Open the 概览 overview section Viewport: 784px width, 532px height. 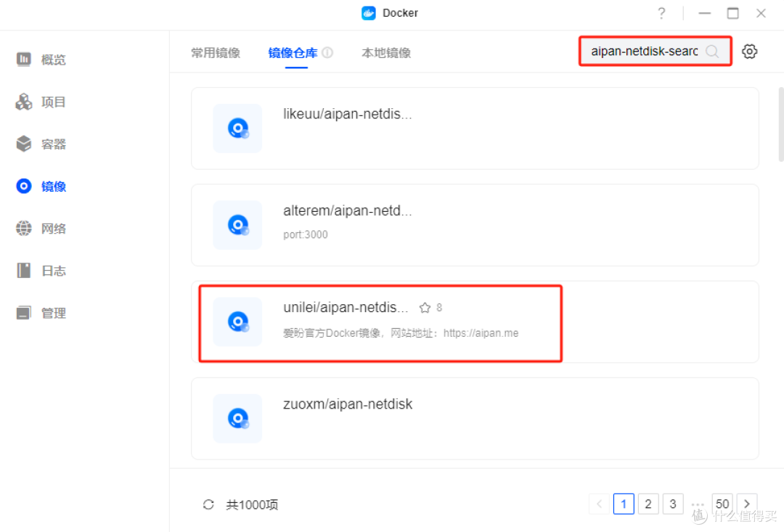click(41, 60)
